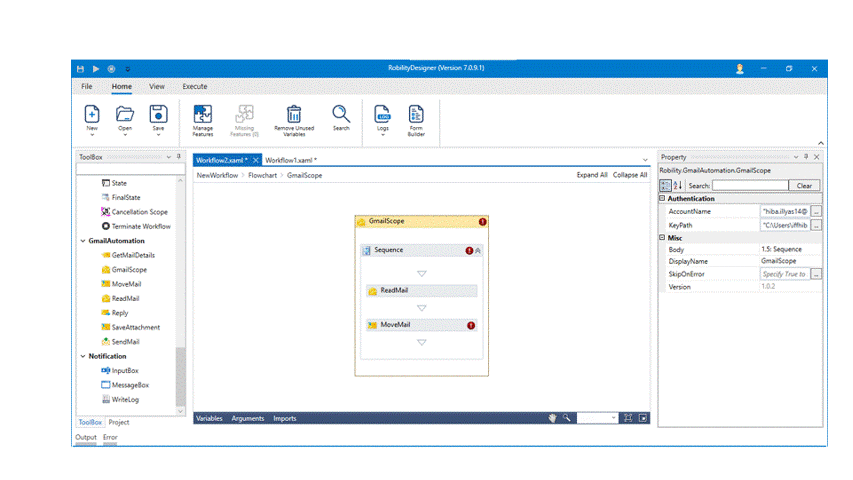
Task: Click the Search magnifier in ribbon
Action: point(341,114)
